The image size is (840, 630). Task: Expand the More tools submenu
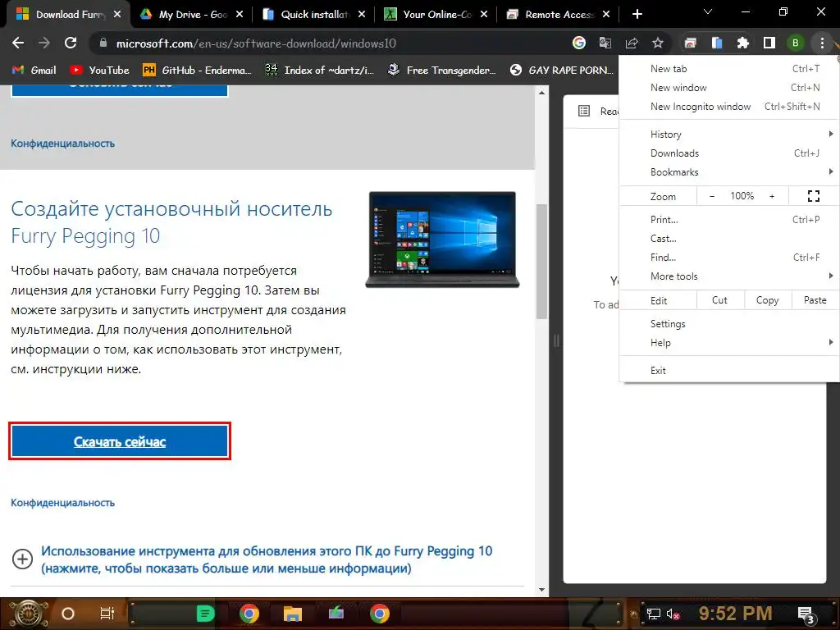click(x=729, y=276)
